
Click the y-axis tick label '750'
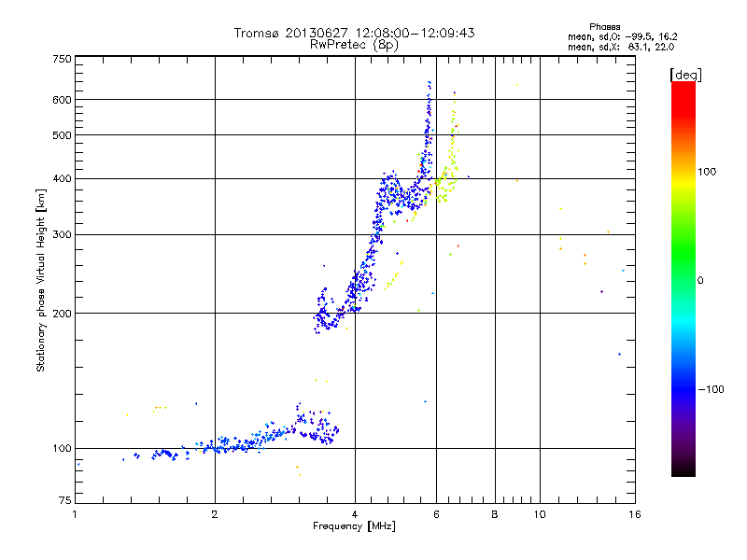coord(62,59)
